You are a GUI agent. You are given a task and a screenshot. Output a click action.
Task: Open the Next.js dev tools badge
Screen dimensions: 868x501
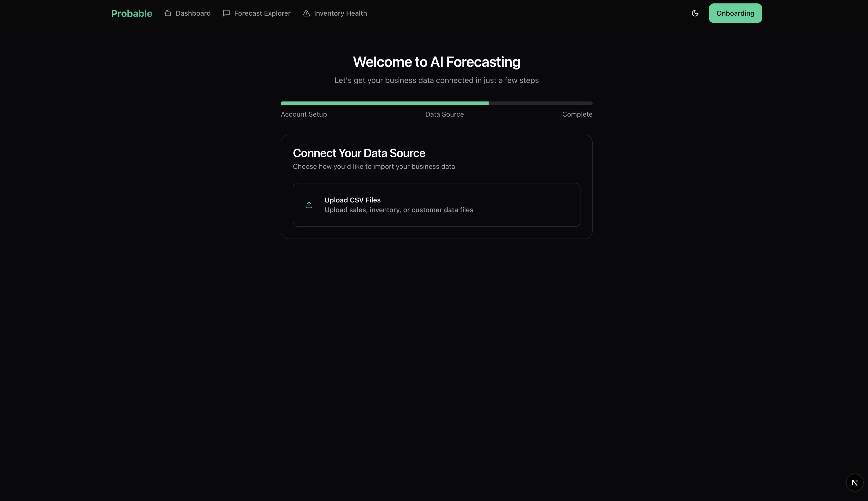(x=854, y=482)
